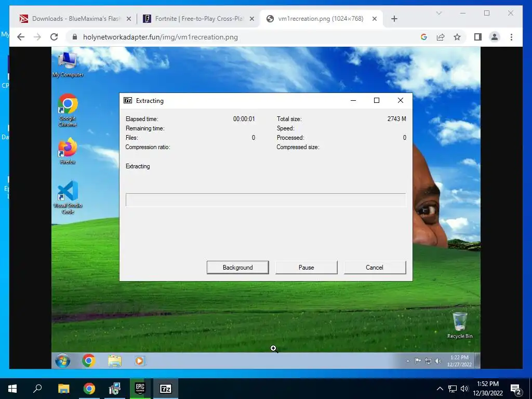
Task: Click the Google Chrome desktop shortcut in image
Action: (x=68, y=110)
